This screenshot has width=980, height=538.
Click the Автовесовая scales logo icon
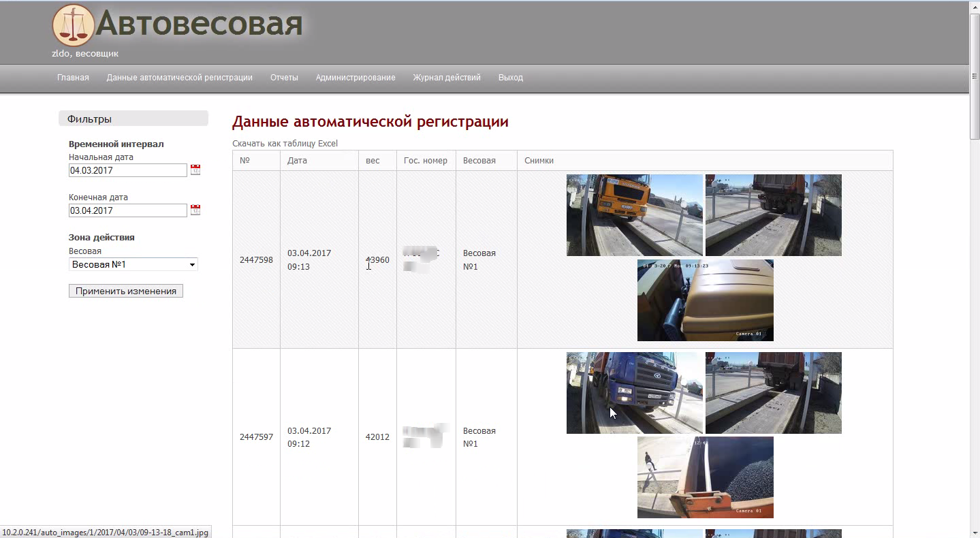pos(73,25)
